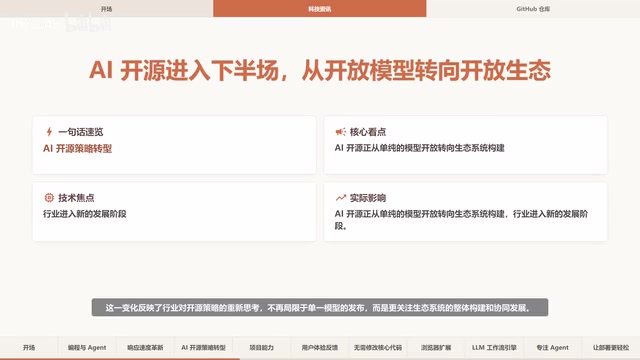Switch to the top 开场 section tab
The image size is (640, 360).
(107, 9)
